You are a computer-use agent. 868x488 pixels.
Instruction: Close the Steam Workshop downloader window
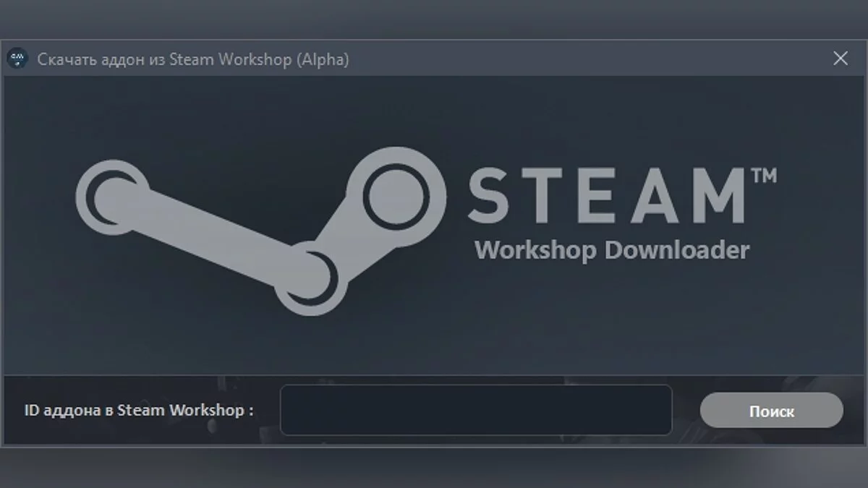tap(841, 59)
